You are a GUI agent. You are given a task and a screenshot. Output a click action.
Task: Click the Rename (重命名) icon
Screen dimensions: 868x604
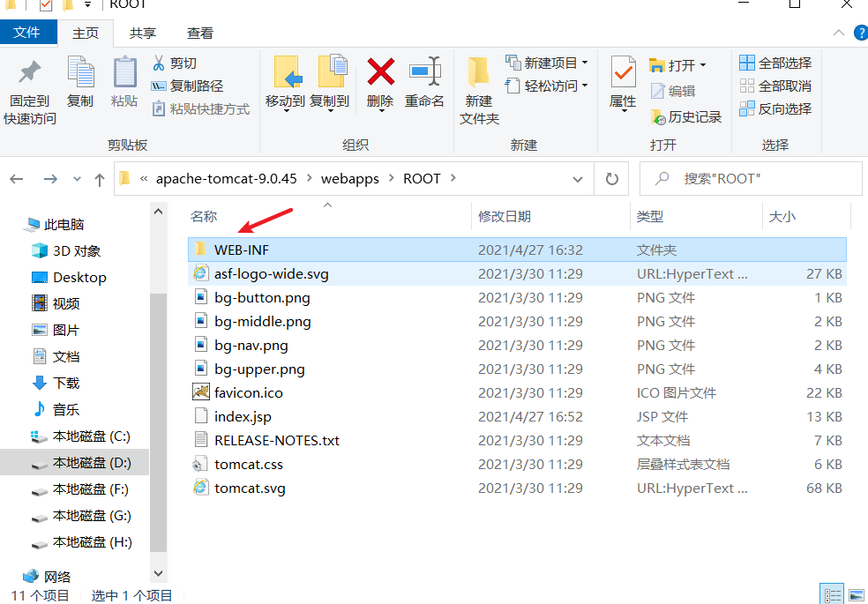pos(424,71)
